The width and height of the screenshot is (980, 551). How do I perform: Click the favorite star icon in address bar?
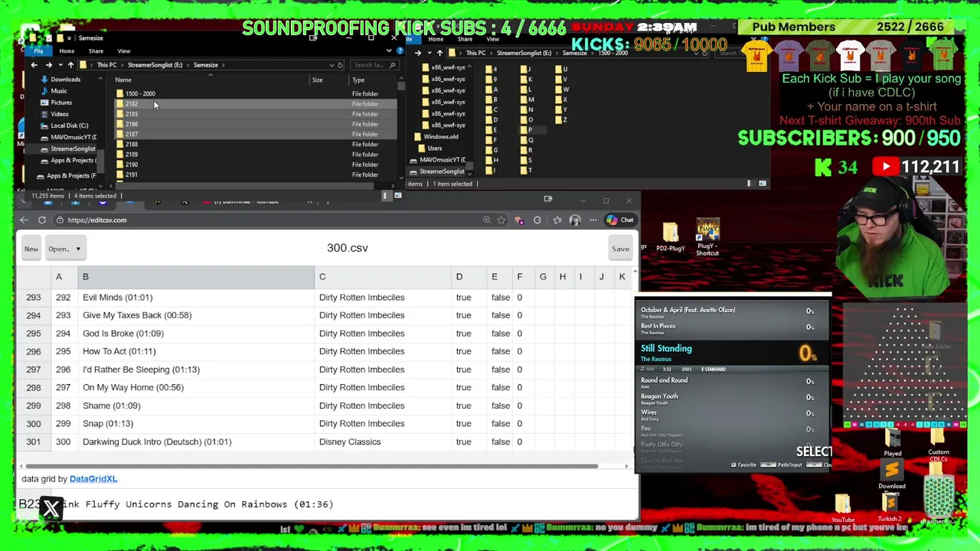tap(501, 220)
